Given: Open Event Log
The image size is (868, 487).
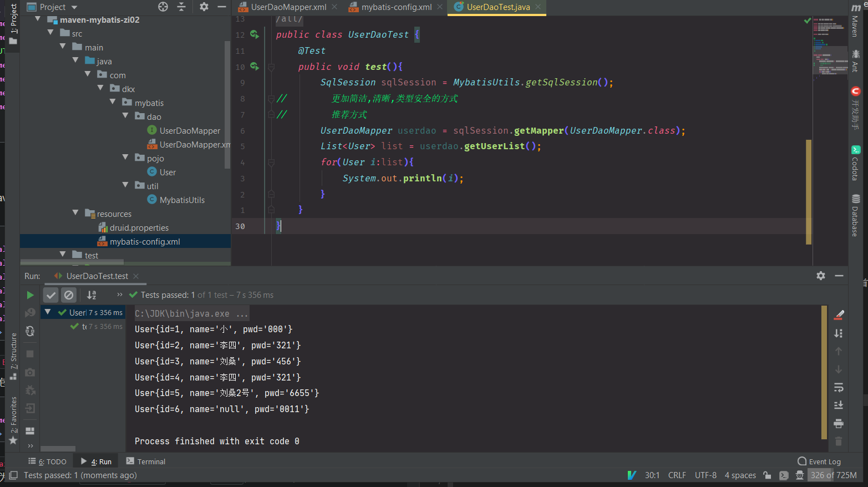Looking at the screenshot, I should click(x=819, y=461).
